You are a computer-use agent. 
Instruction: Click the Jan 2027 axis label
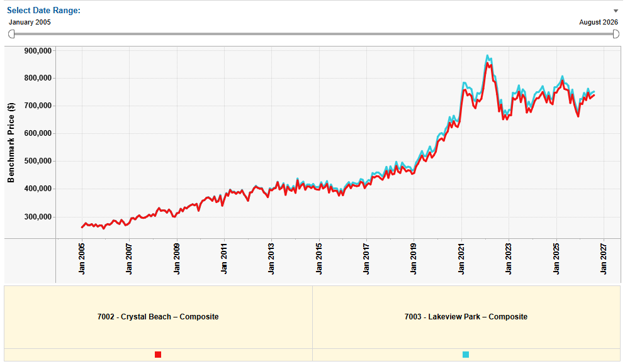604,259
